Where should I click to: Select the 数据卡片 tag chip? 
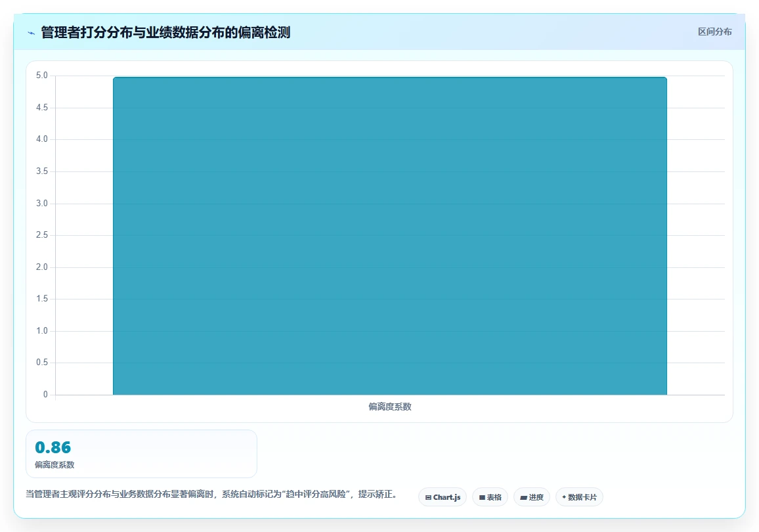click(579, 497)
